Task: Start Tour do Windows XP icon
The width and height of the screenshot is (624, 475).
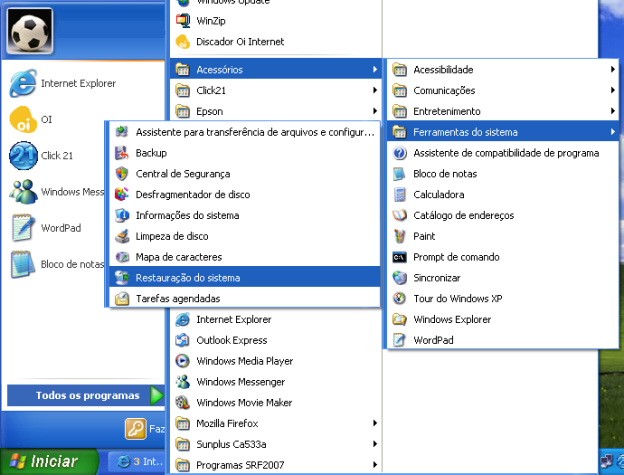Action: tap(400, 298)
